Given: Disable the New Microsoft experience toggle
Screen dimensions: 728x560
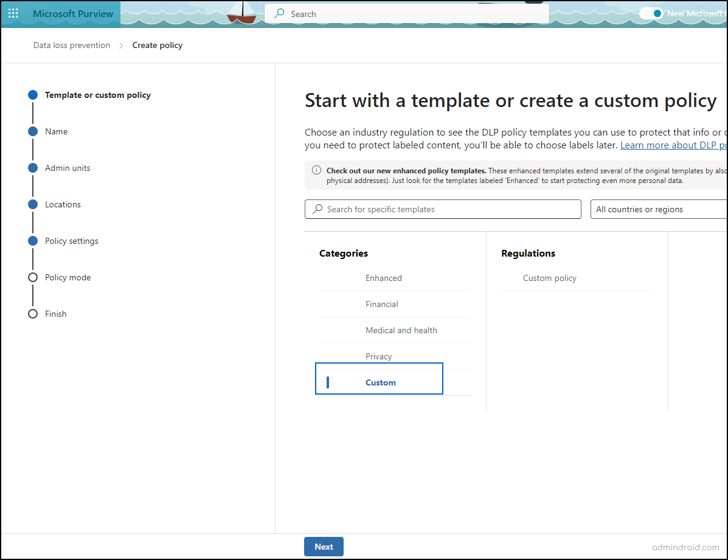Looking at the screenshot, I should click(x=650, y=13).
